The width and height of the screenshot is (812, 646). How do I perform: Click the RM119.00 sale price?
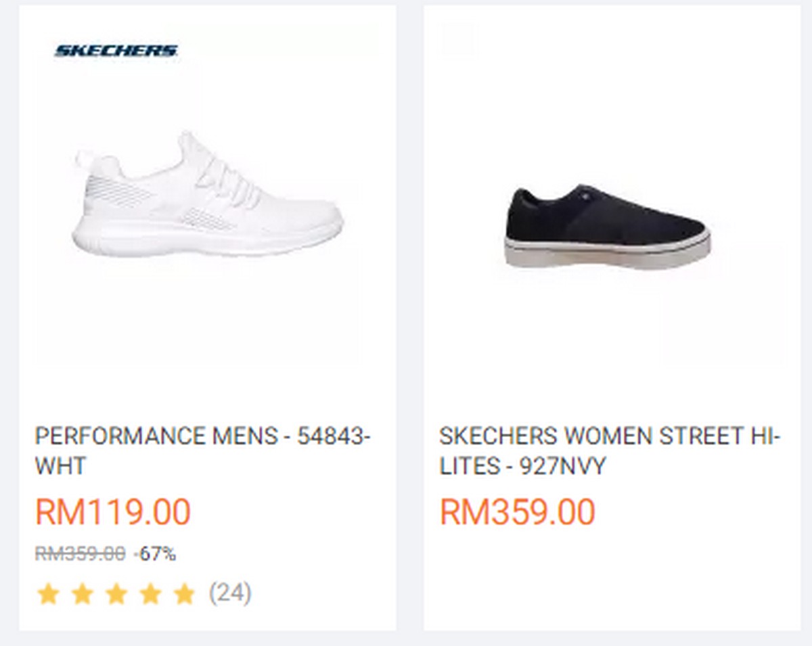coord(113,511)
